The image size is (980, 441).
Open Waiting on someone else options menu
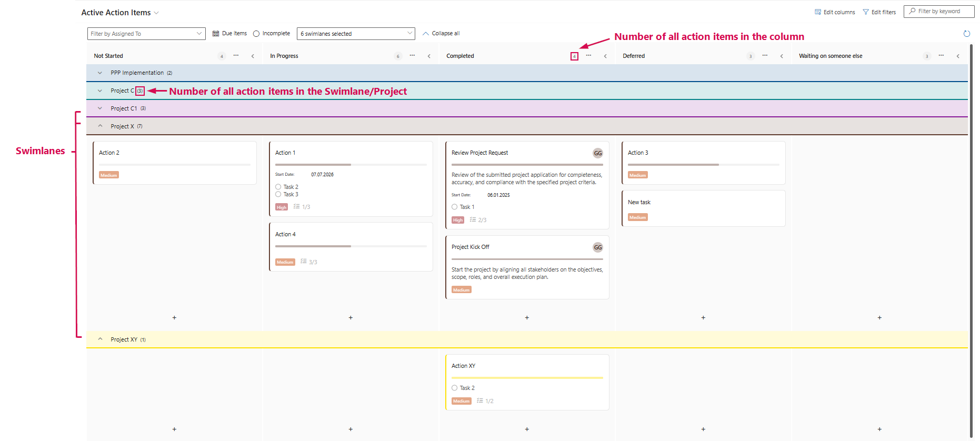pyautogui.click(x=941, y=56)
